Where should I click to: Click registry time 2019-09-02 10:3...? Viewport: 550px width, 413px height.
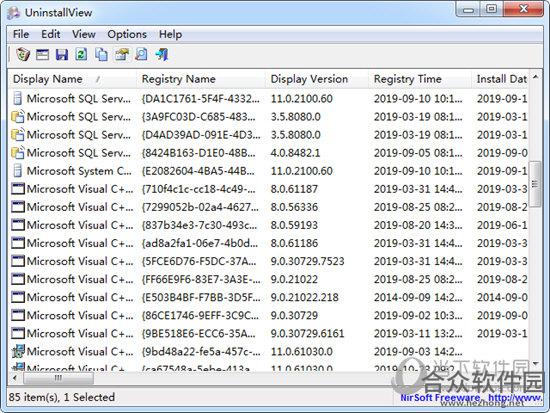418,315
